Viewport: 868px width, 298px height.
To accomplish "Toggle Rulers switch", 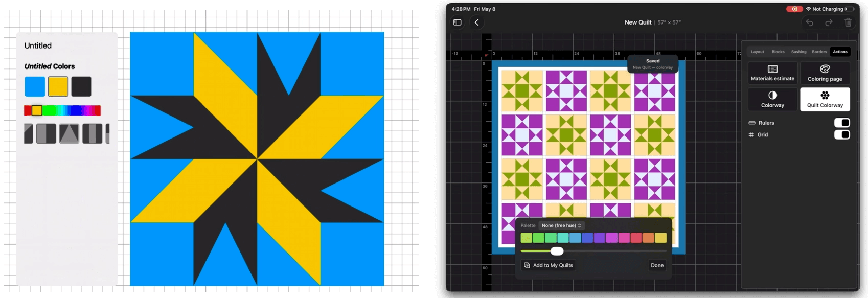I will point(842,123).
